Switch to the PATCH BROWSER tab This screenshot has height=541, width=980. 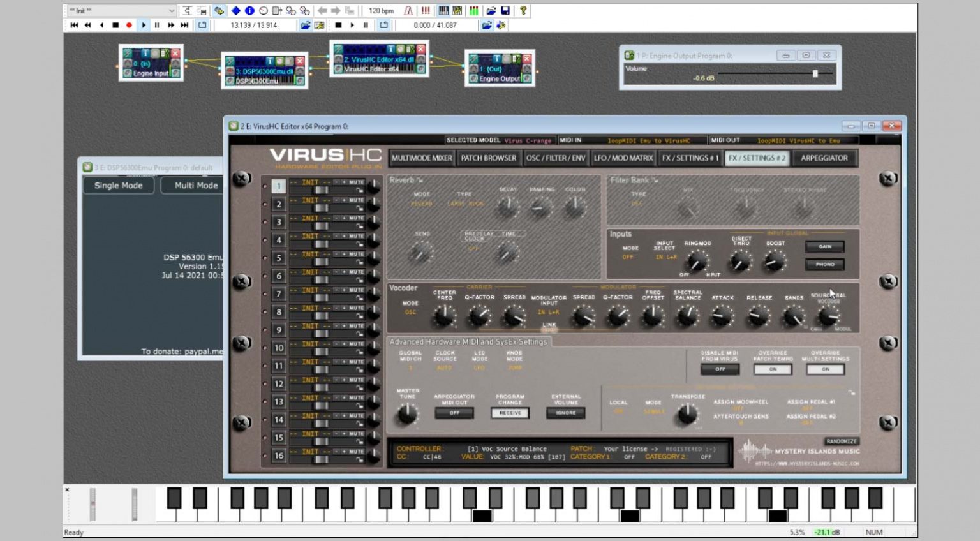pyautogui.click(x=488, y=158)
